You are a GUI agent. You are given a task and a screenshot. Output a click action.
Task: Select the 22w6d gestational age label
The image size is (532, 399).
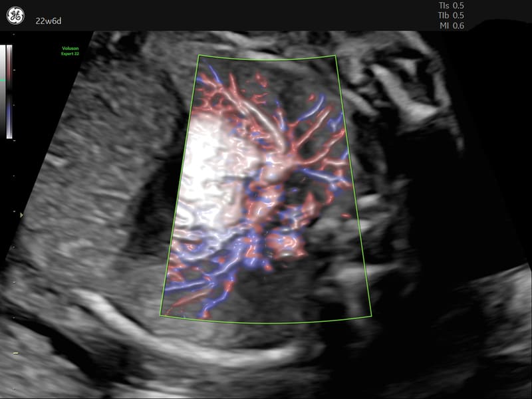point(49,21)
